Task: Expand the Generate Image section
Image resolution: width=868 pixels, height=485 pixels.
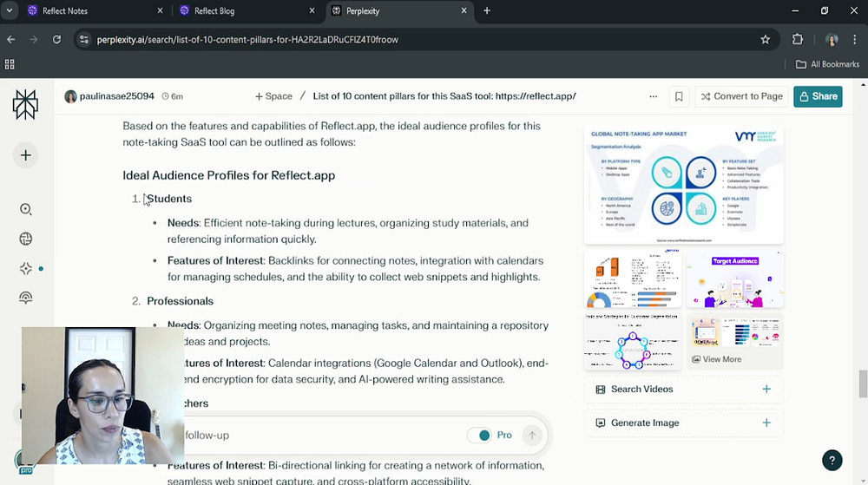Action: 683,423
